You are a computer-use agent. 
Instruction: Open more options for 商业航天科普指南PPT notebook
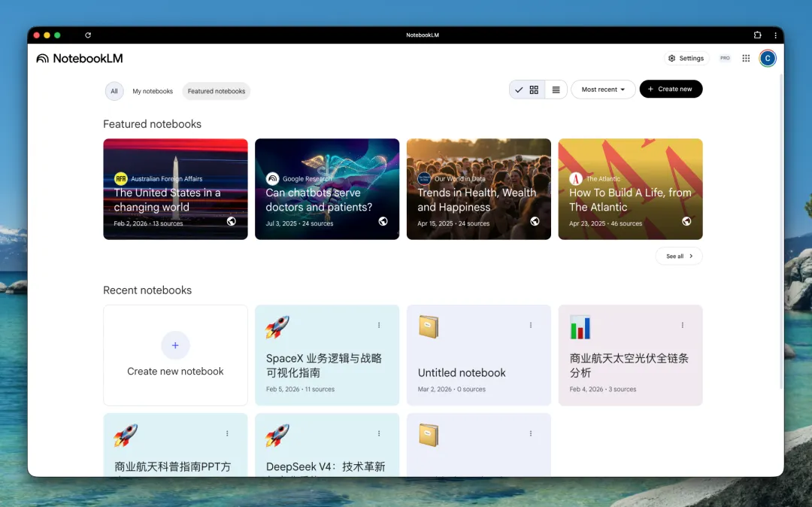point(227,433)
